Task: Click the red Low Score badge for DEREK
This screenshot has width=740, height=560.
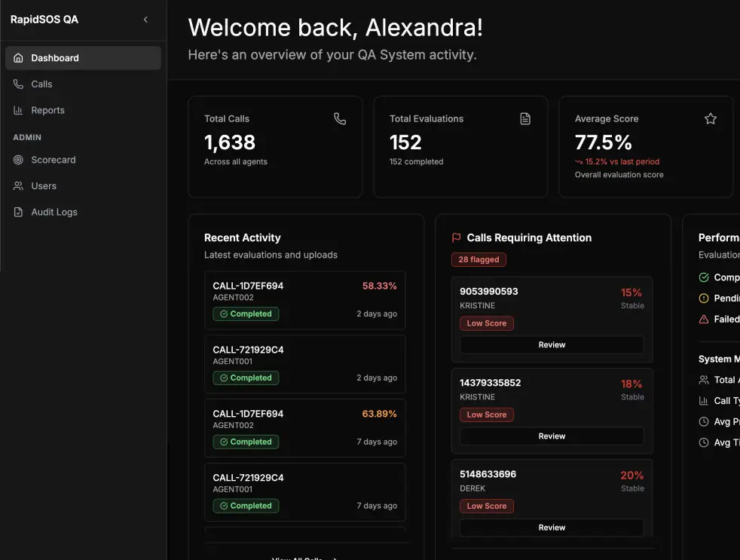Action: (x=486, y=506)
